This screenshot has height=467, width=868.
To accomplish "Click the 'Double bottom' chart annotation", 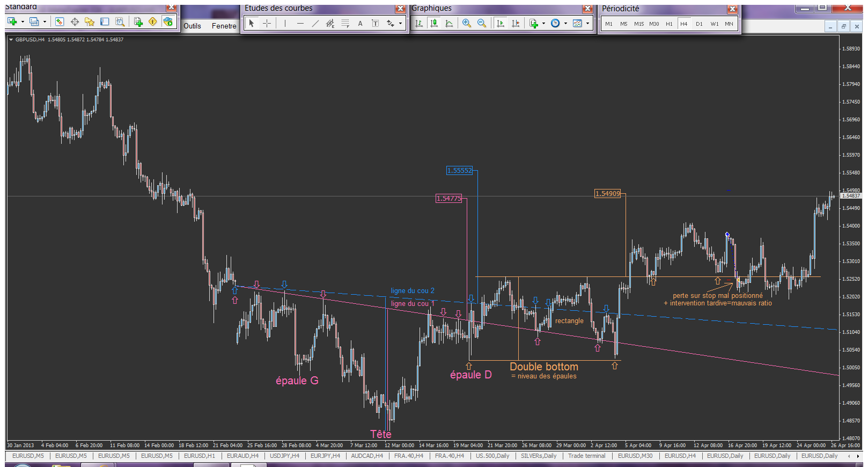I will [544, 367].
